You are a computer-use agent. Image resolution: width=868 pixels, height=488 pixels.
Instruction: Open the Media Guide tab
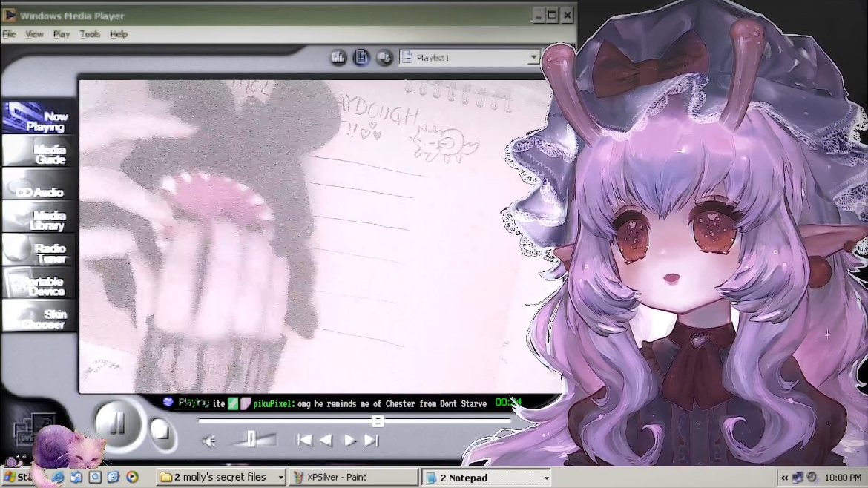[39, 152]
